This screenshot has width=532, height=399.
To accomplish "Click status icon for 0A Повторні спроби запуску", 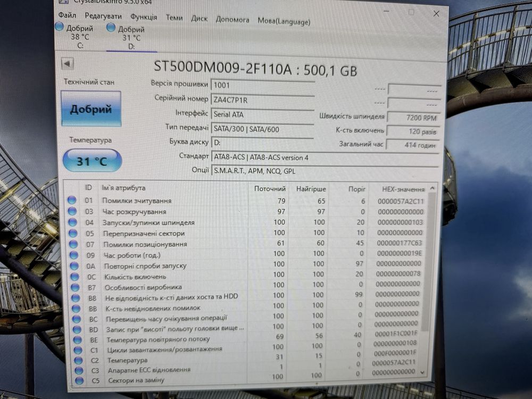I will [74, 265].
